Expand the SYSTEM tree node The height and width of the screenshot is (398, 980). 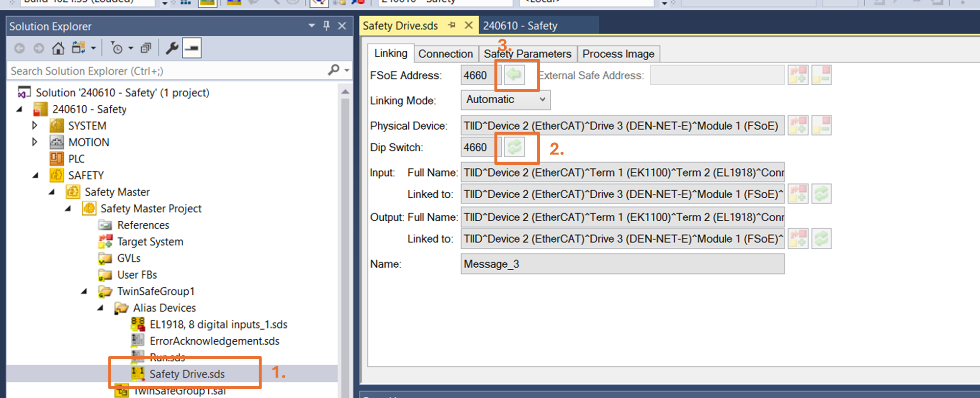34,126
